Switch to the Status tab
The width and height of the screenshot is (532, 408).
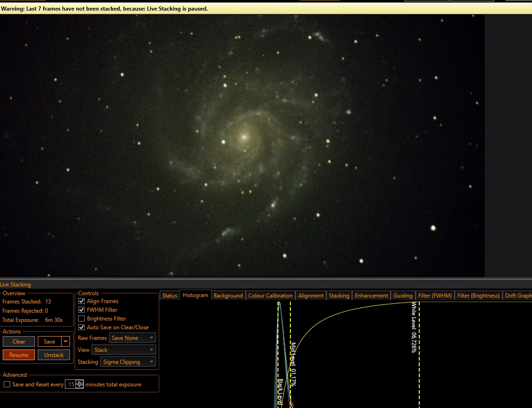(x=170, y=296)
